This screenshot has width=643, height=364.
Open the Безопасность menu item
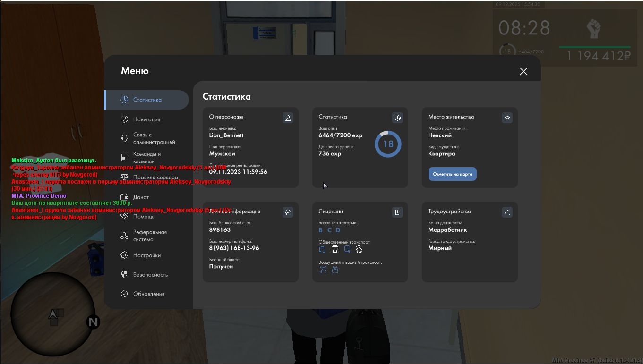[x=150, y=275]
